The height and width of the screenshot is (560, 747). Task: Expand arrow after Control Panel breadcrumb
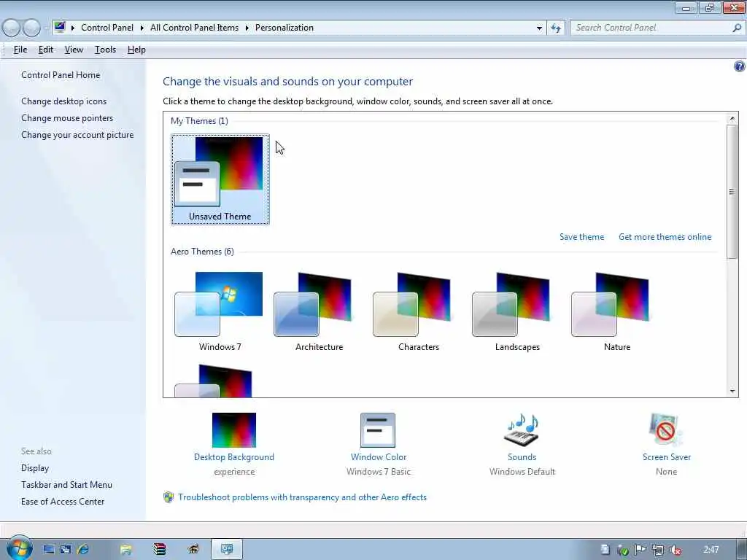coord(142,28)
